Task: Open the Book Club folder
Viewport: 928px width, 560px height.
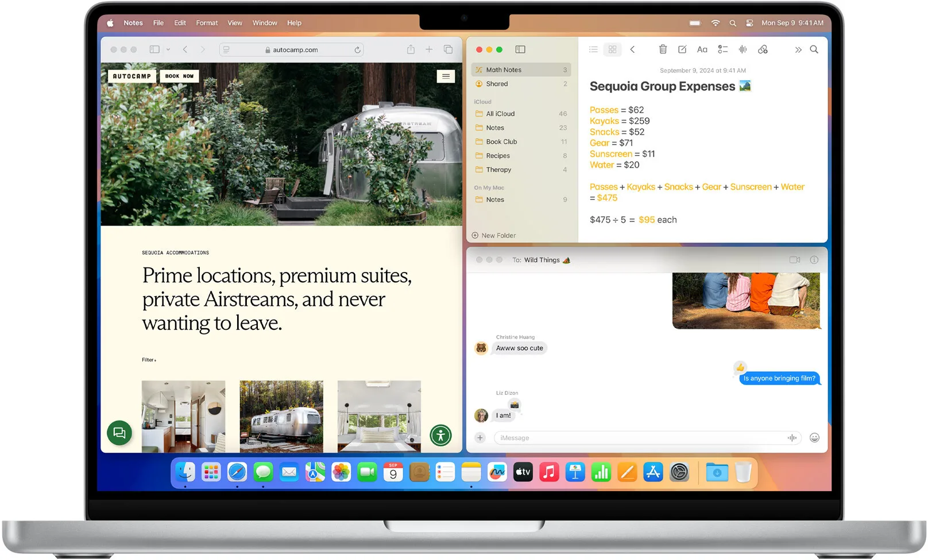Action: [521, 142]
